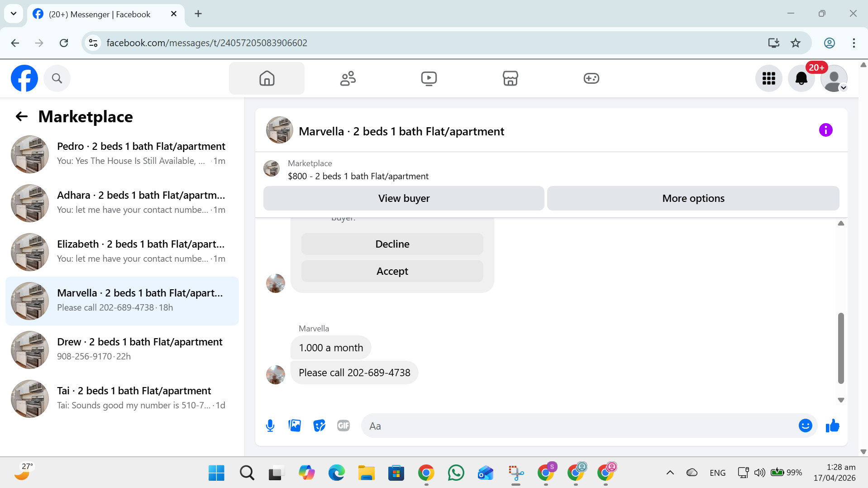Select Marvella's conversation in the list
Viewport: 868px width, 488px height.
(x=122, y=301)
